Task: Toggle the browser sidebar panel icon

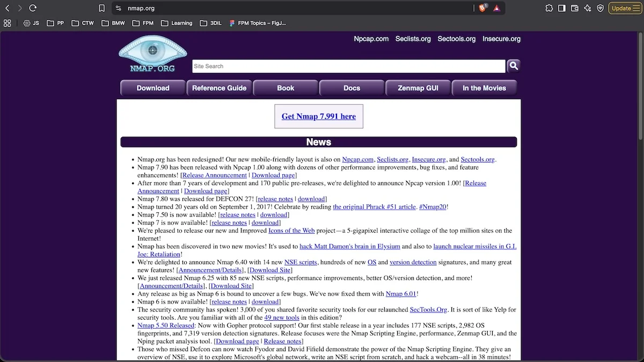Action: (562, 8)
